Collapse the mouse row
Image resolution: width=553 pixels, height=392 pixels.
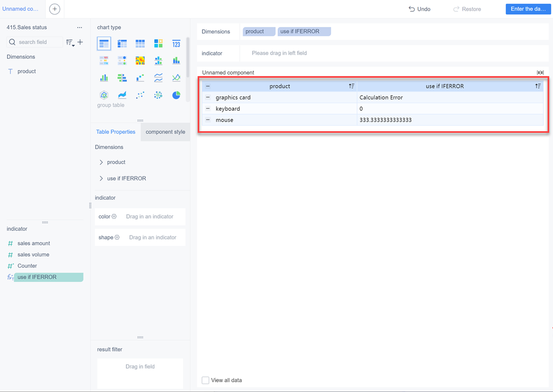(208, 120)
